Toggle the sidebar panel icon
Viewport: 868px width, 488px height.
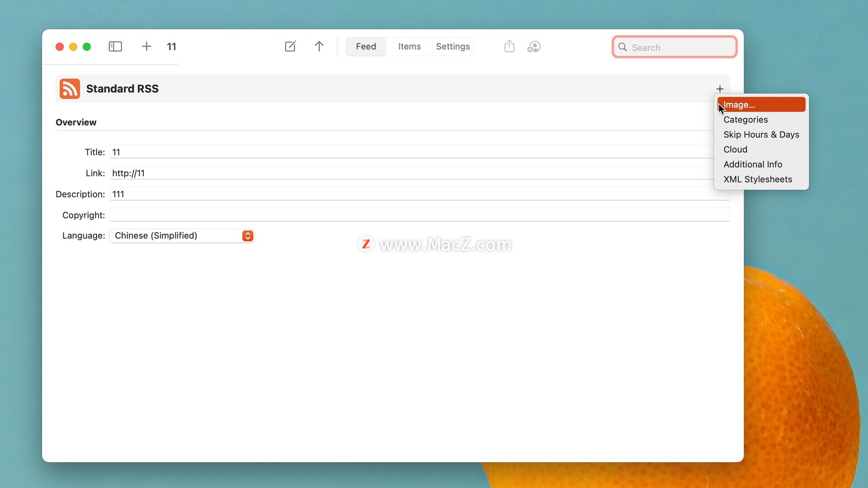pos(115,47)
